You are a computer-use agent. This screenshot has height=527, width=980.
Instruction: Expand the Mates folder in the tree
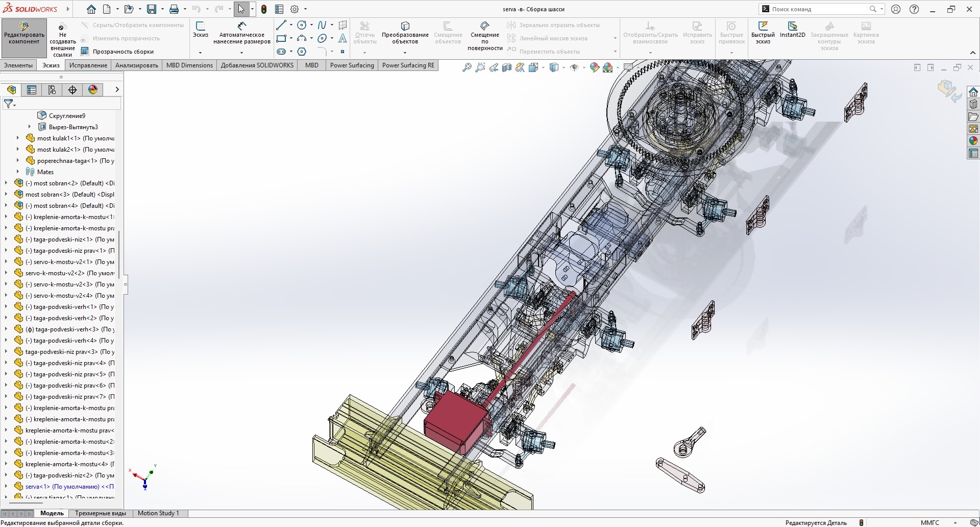click(18, 172)
